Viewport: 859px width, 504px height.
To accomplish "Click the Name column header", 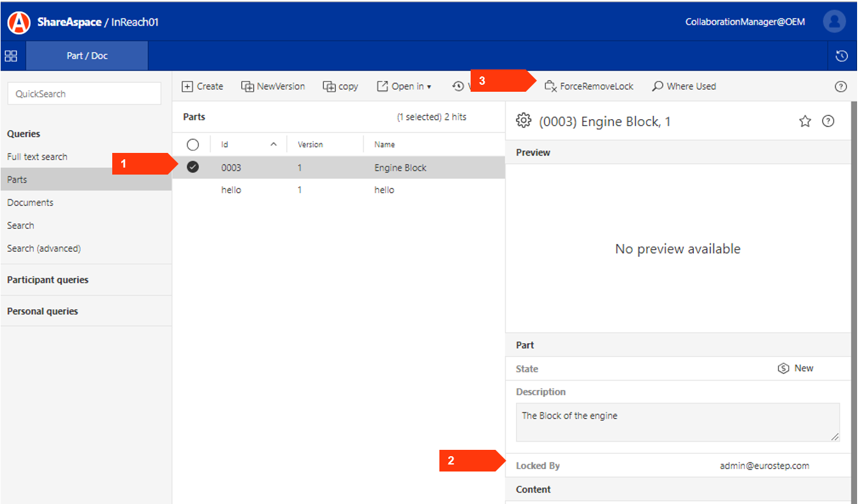I will [434, 145].
